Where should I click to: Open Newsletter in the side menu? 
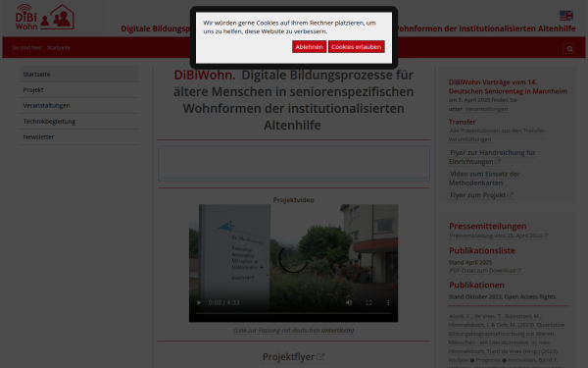[x=78, y=137]
